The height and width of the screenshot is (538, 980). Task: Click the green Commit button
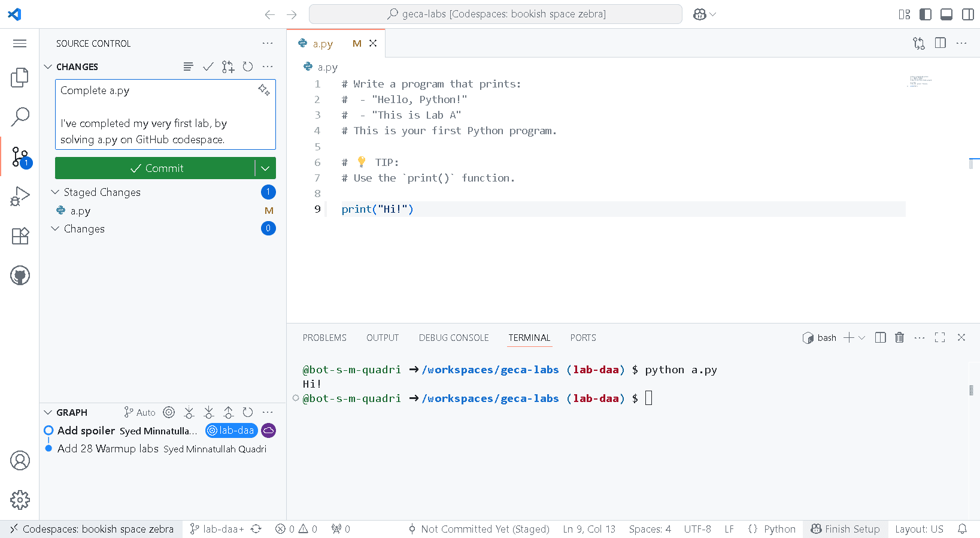155,168
